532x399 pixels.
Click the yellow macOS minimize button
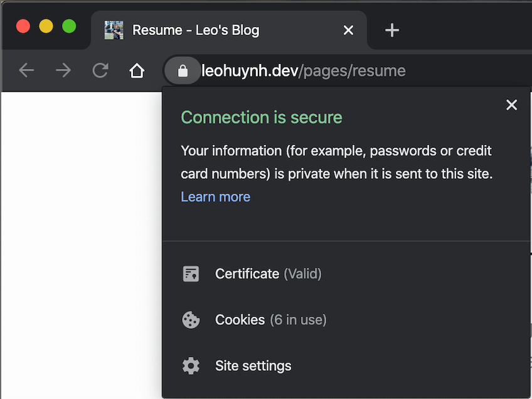point(46,26)
